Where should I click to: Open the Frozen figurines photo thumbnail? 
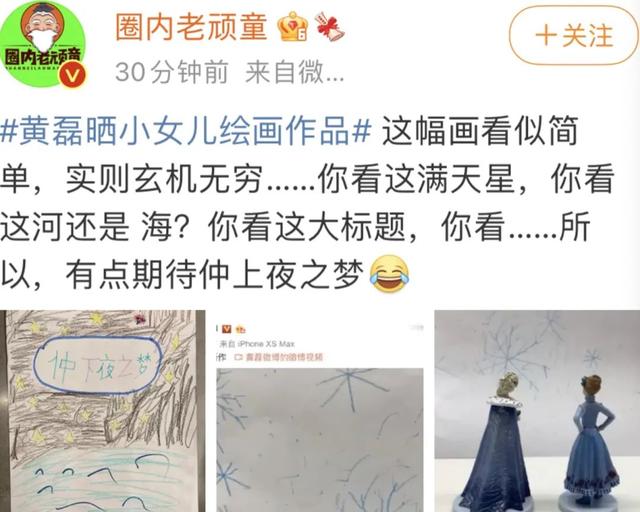tap(537, 411)
